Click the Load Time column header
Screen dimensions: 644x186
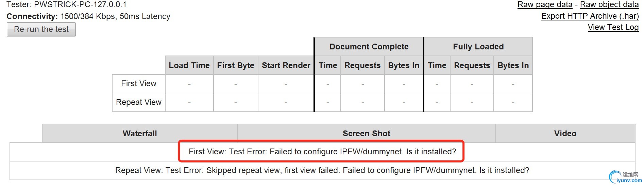click(x=189, y=65)
